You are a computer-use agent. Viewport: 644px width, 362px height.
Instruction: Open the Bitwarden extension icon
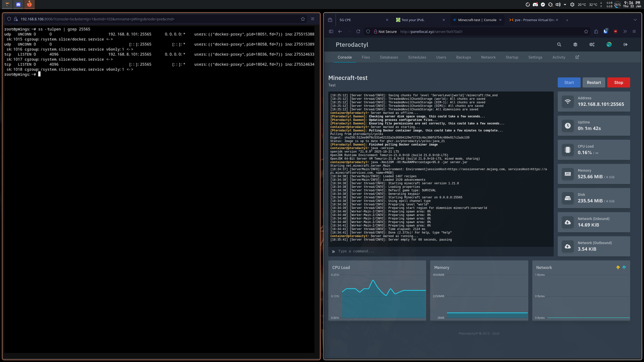click(x=606, y=32)
